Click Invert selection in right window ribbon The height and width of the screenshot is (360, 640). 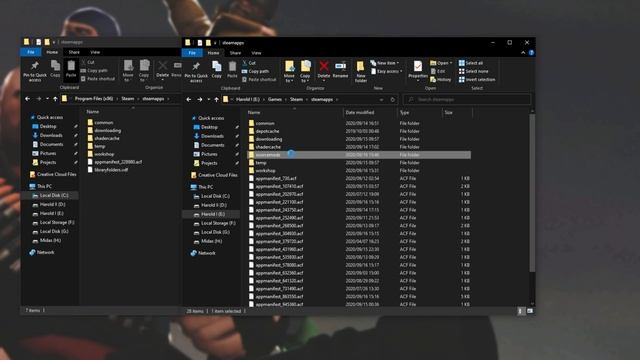(477, 79)
